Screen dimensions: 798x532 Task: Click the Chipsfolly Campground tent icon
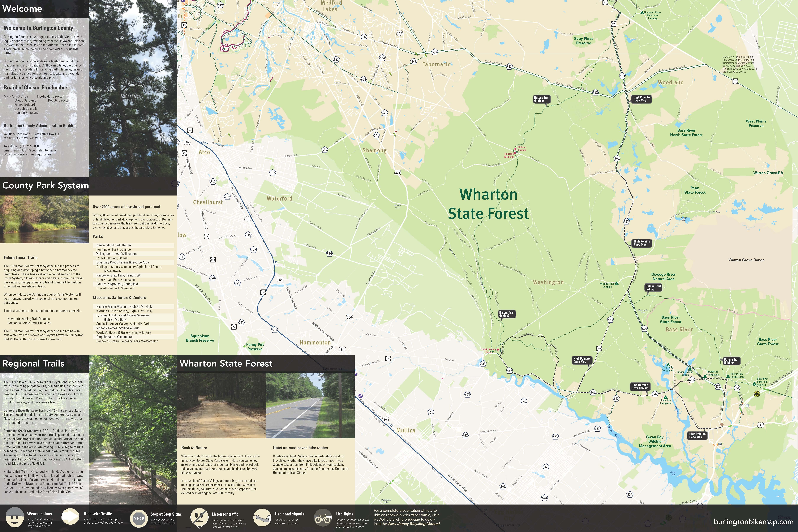tap(668, 365)
